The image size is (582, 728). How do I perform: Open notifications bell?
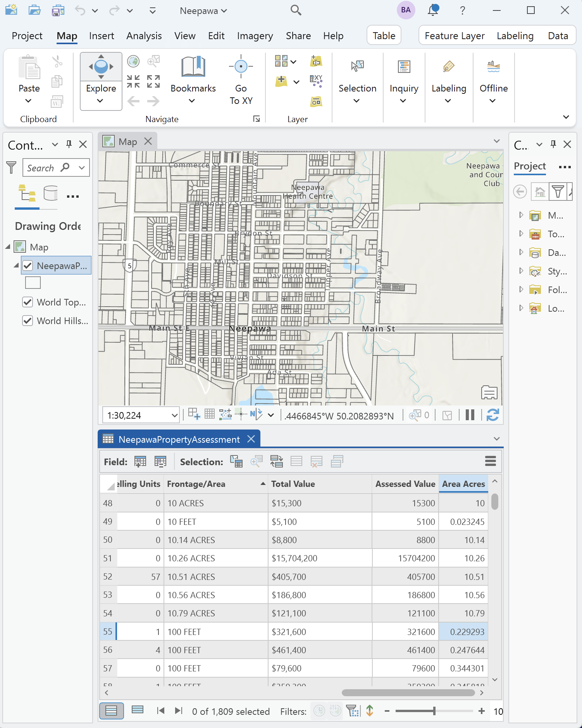tap(433, 10)
